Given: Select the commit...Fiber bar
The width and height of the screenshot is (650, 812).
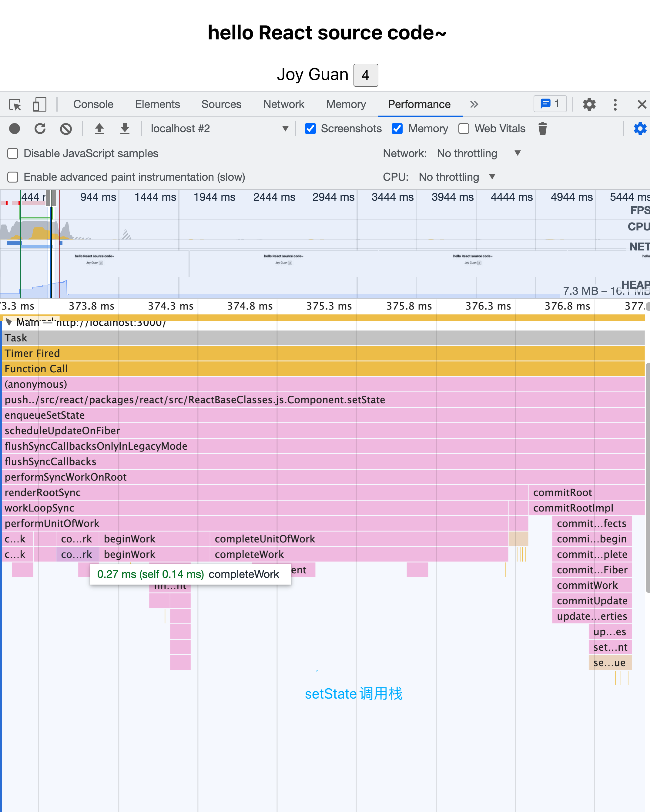Looking at the screenshot, I should click(592, 569).
